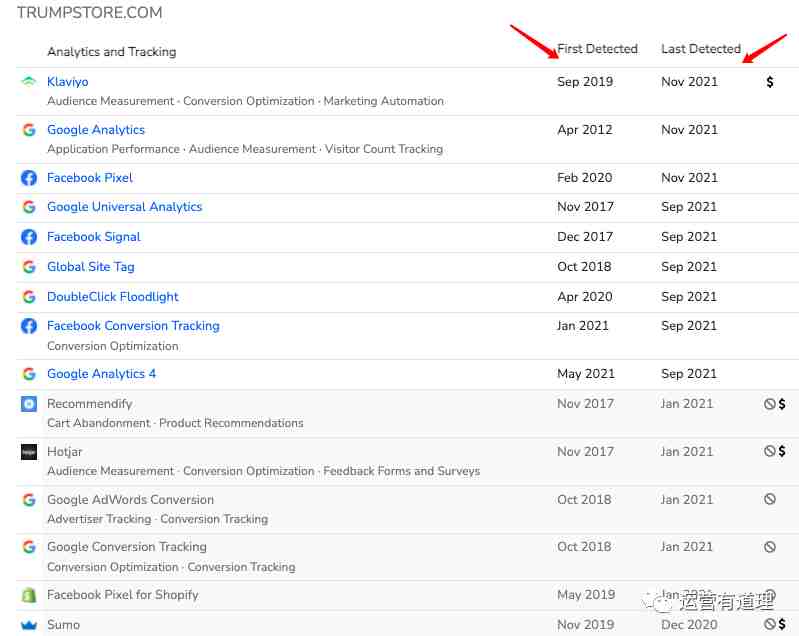Click the no-longer-detected icon in Hotjar row
Image resolution: width=799 pixels, height=636 pixels.
769,450
